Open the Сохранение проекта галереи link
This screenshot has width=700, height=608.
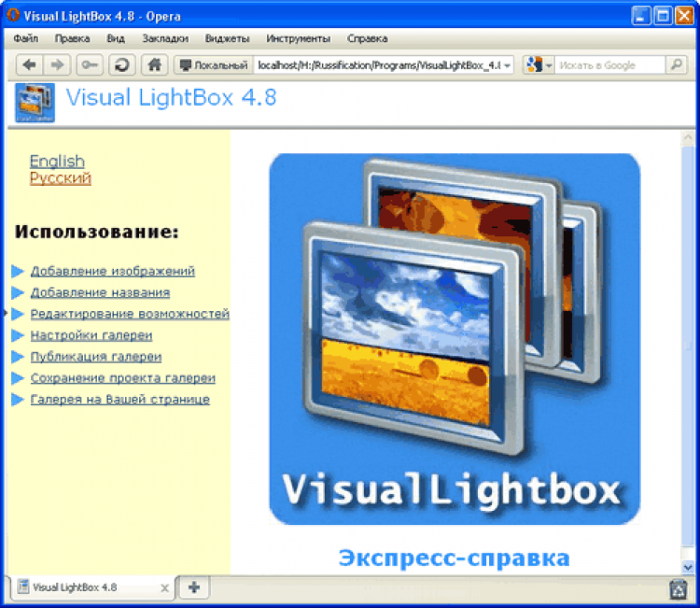point(123,378)
